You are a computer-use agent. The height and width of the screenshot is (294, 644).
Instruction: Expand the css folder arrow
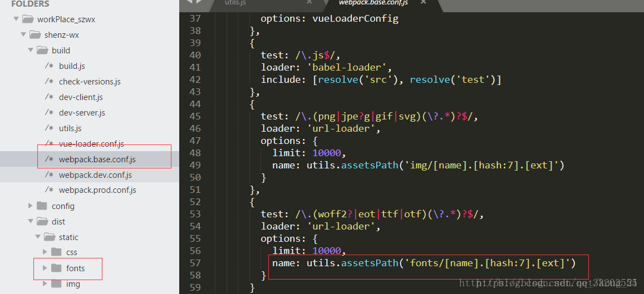pos(45,252)
